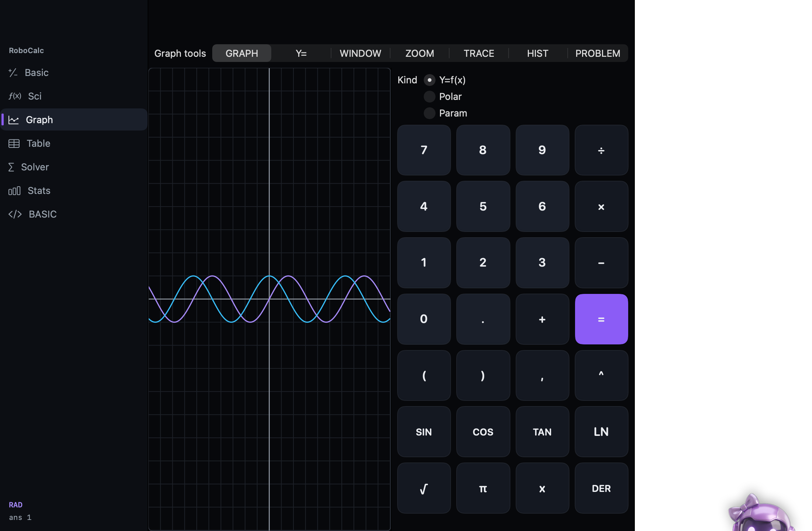Click the 'ans 1' readout
This screenshot has width=812, height=531.
coord(20,518)
